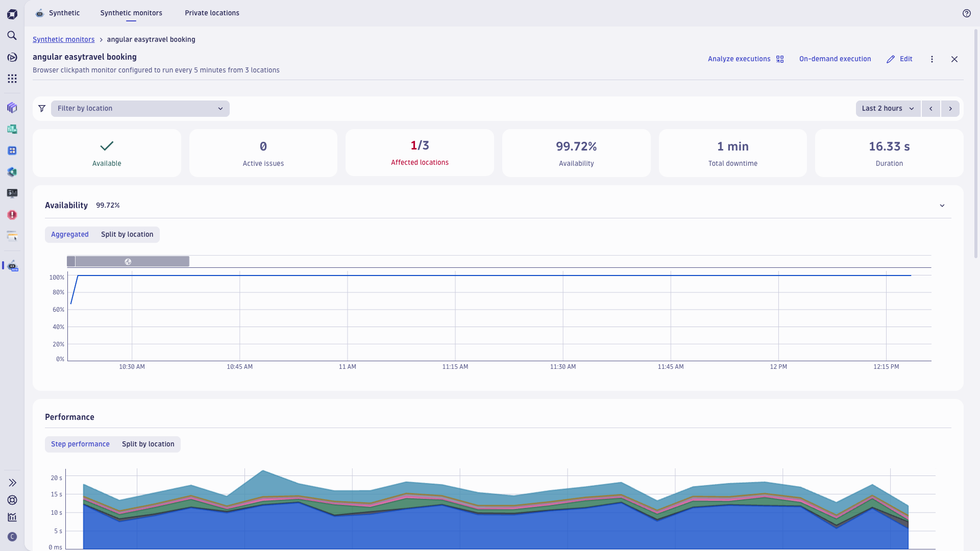
Task: Go to previous timeframe arrow
Action: tap(931, 109)
